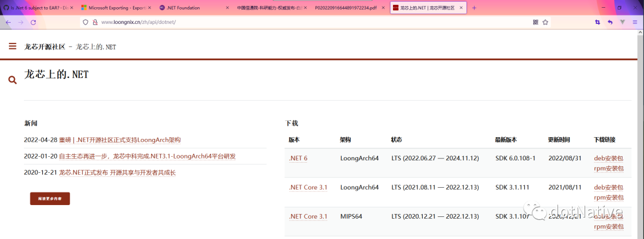Open news '.NET开源社区正式支持LoongArch架构'
The image size is (644, 239).
pyautogui.click(x=120, y=140)
